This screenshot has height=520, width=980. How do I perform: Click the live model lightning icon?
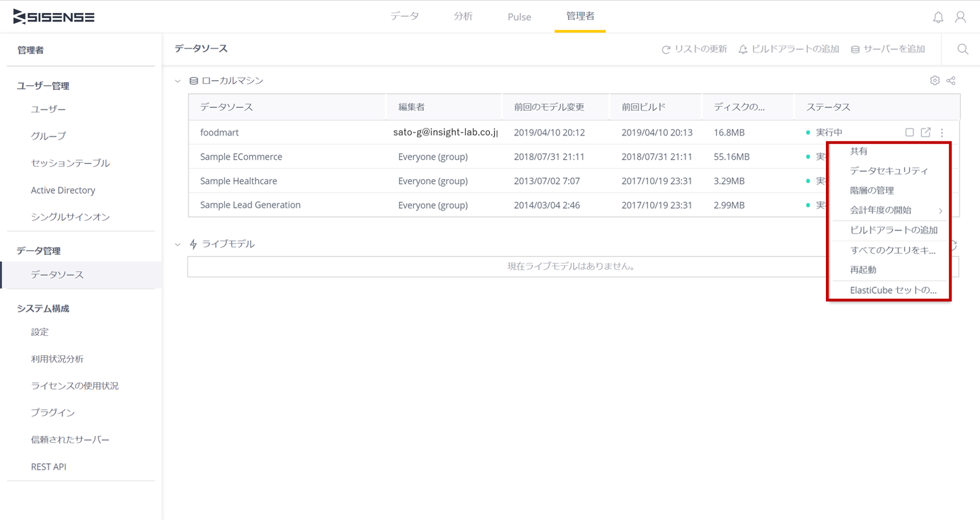click(193, 244)
